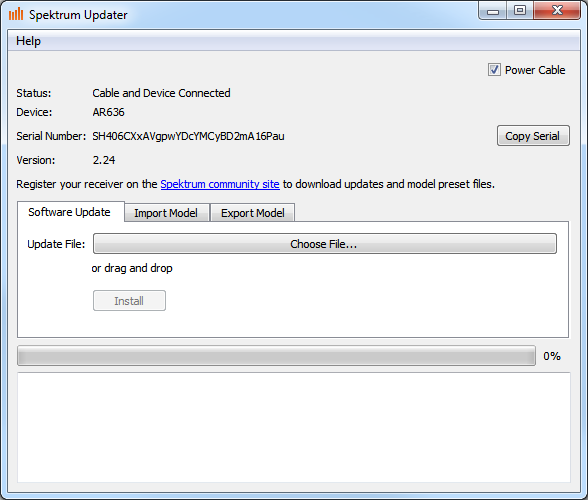Close the Spektrum Updater window
588x500 pixels.
click(x=557, y=11)
